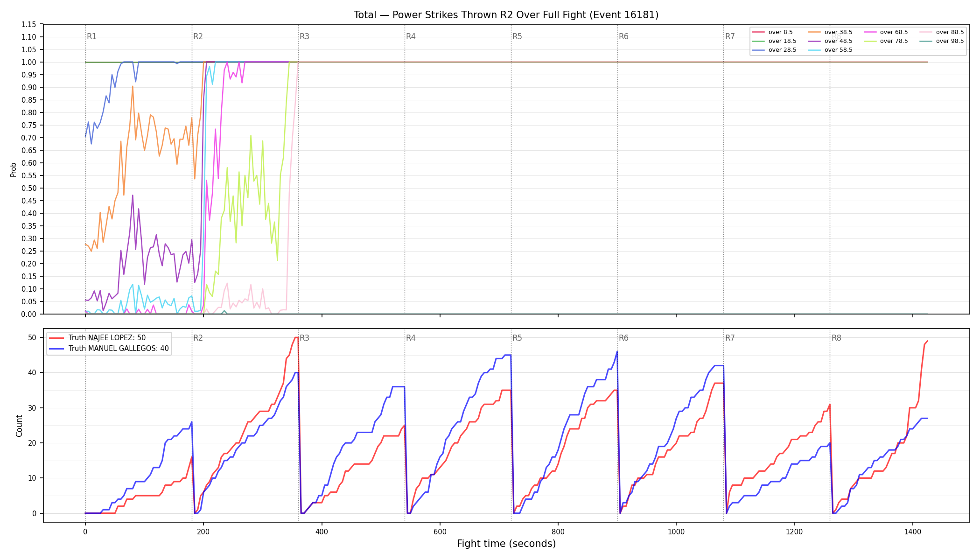The width and height of the screenshot is (980, 560).
Task: Select the 'over 68.5' legend label
Action: (894, 32)
